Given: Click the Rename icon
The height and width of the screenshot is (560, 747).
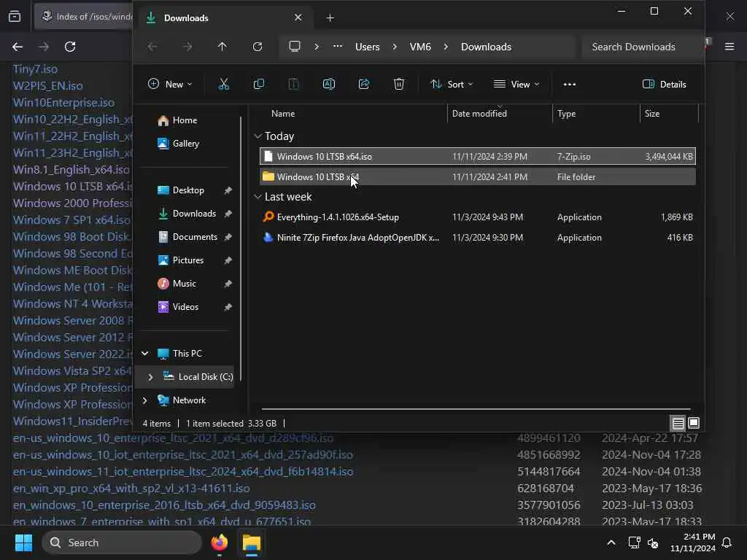Looking at the screenshot, I should tap(329, 85).
